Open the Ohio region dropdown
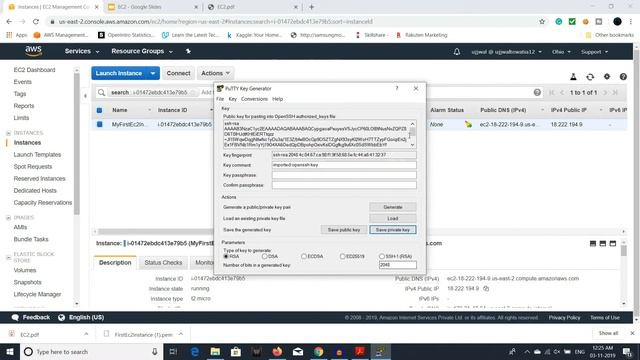 click(561, 52)
